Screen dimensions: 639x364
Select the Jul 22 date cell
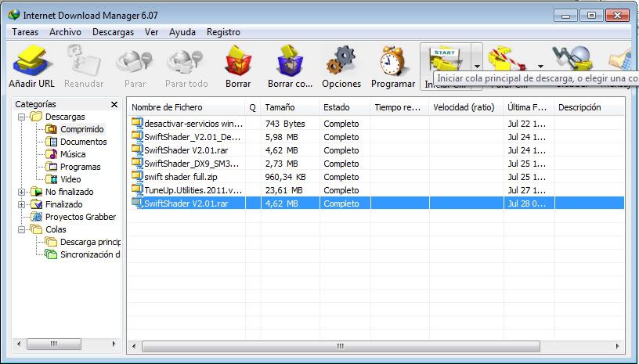click(x=526, y=124)
